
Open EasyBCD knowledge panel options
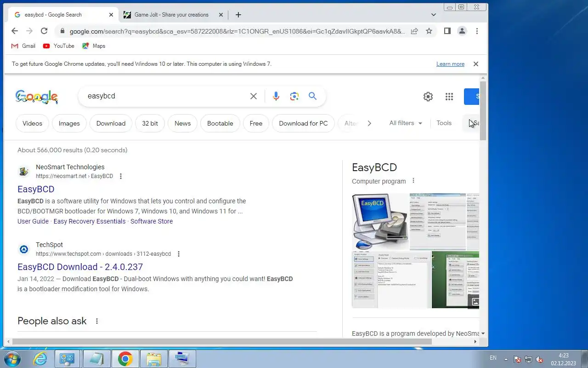coord(413,181)
